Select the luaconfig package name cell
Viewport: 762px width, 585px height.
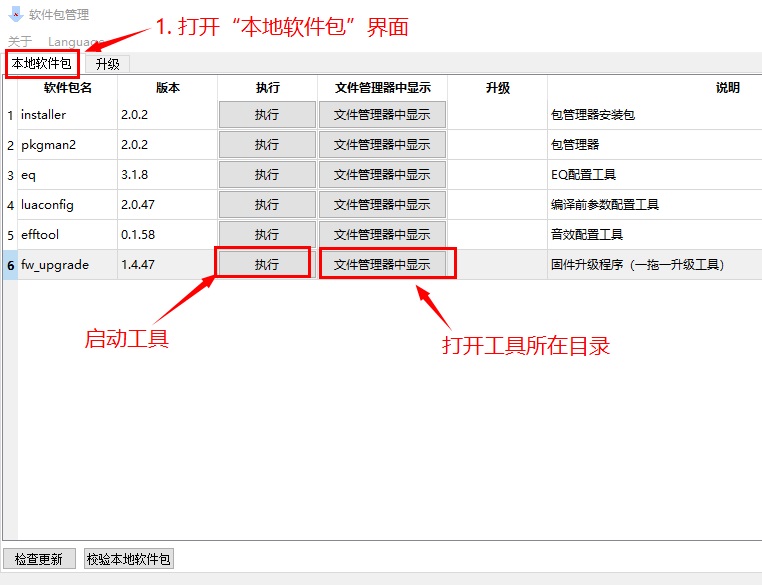click(x=66, y=205)
